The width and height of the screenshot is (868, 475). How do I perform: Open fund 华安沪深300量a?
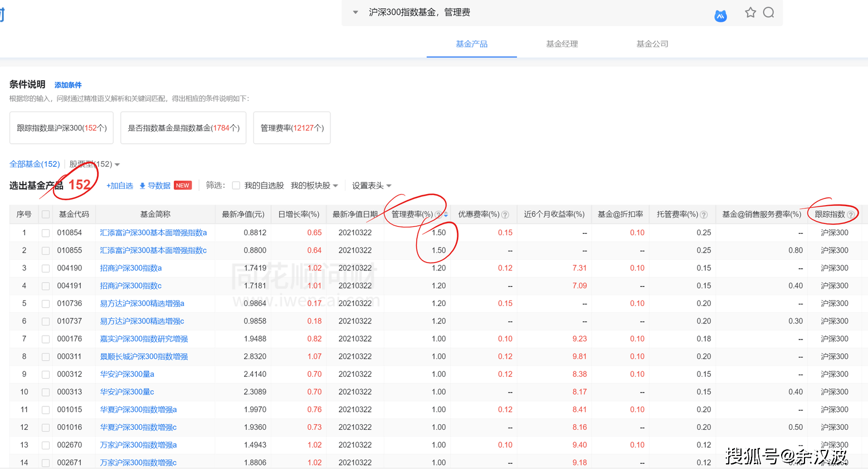(127, 374)
